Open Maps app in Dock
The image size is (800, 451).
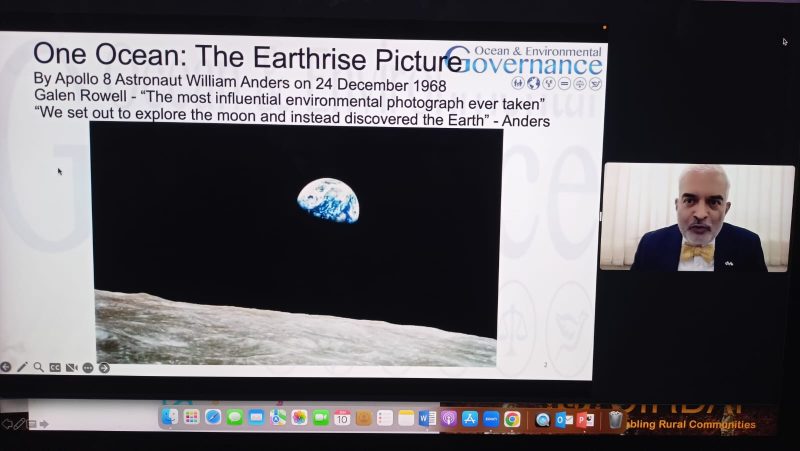(278, 418)
